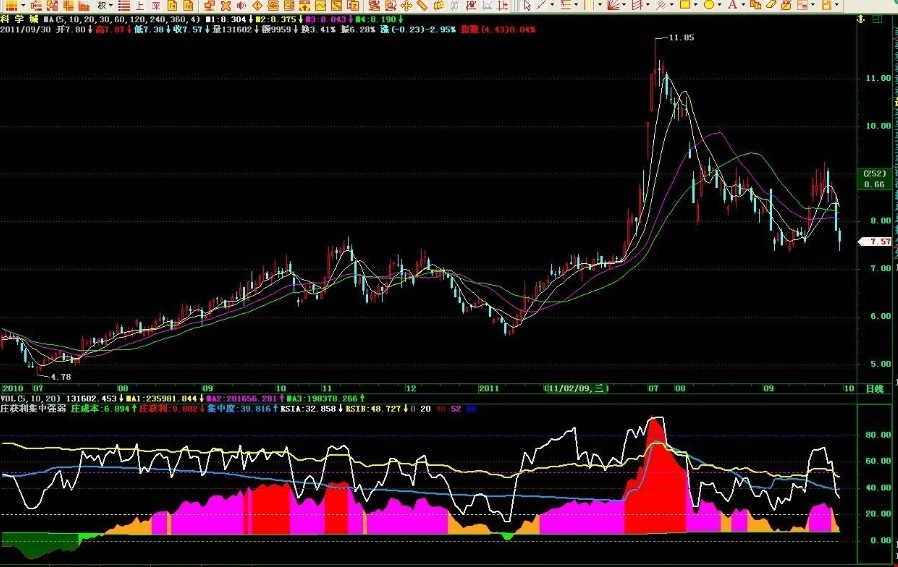Image resolution: width=898 pixels, height=567 pixels.
Task: Click the orange X cross toolbar icon
Action: [x=226, y=6]
